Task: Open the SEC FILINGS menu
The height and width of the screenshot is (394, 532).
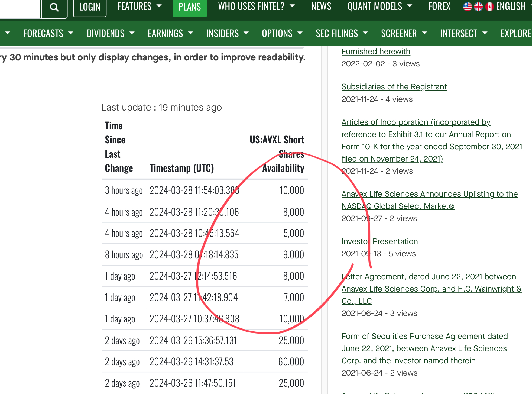Action: click(x=342, y=33)
